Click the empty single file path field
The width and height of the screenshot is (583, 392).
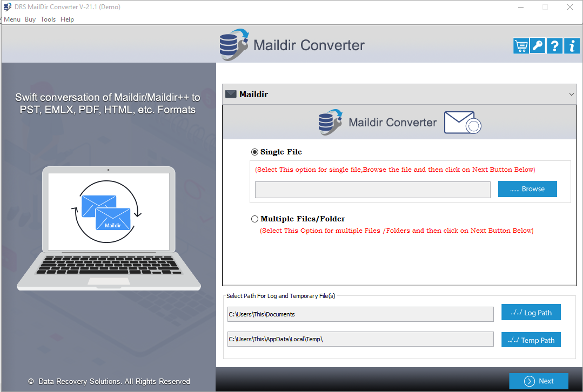tap(372, 189)
